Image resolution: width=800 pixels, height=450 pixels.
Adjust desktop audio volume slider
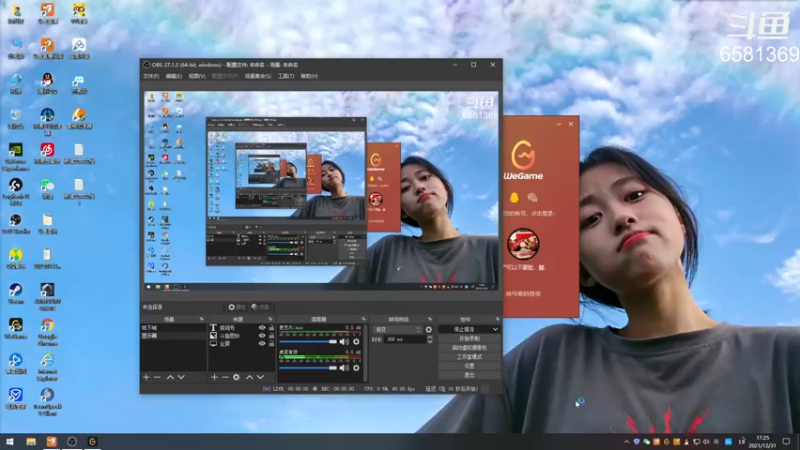(308, 367)
